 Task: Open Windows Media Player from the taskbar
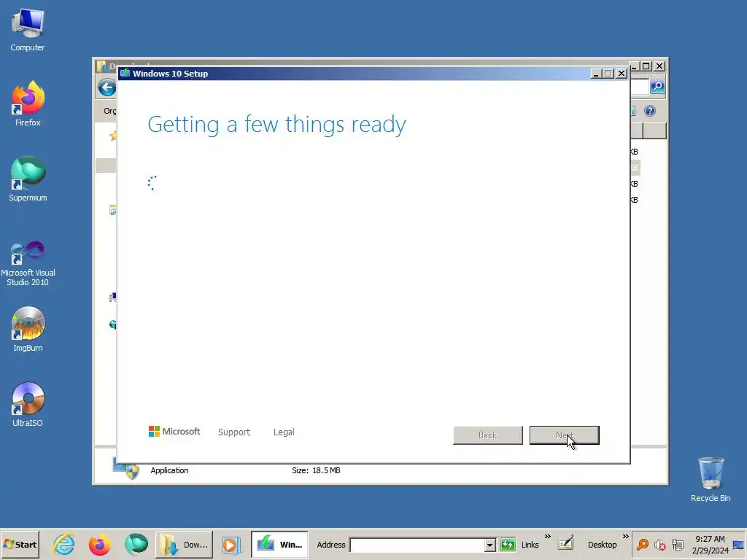231,544
